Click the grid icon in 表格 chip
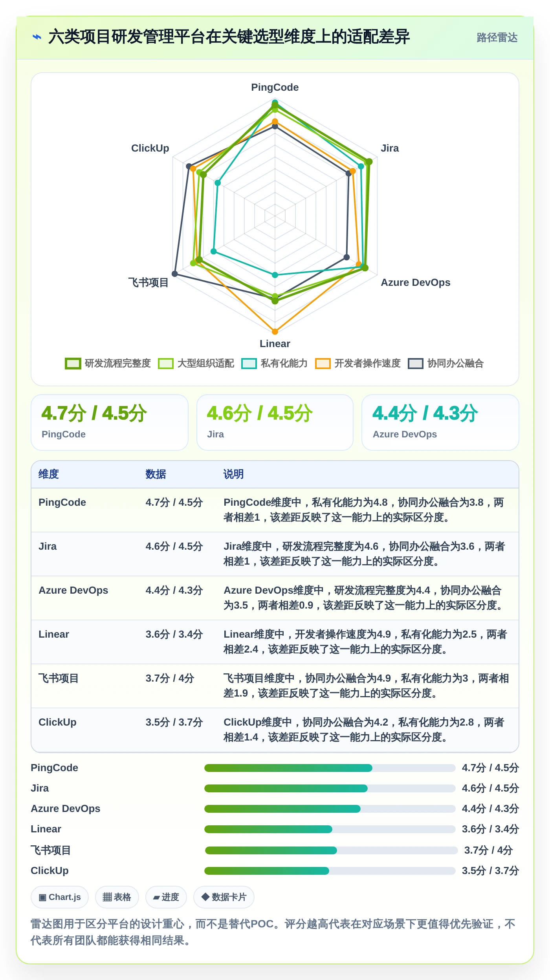This screenshot has width=550, height=980. 107,897
